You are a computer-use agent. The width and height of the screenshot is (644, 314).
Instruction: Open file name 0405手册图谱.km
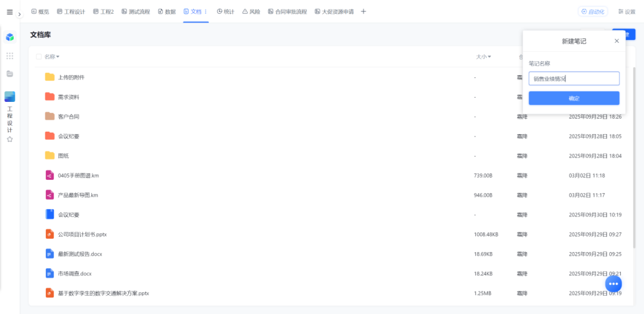click(79, 175)
